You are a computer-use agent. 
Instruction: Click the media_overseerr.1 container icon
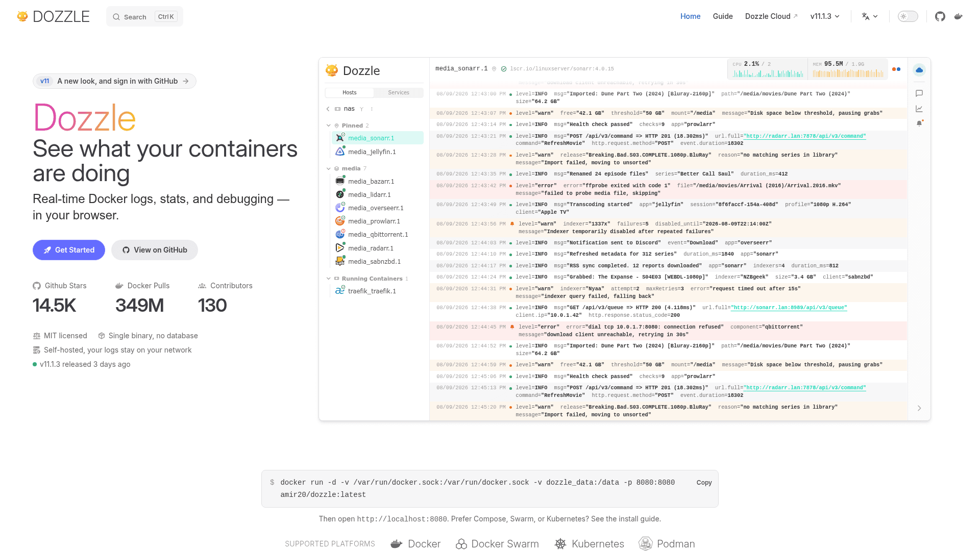tap(340, 208)
